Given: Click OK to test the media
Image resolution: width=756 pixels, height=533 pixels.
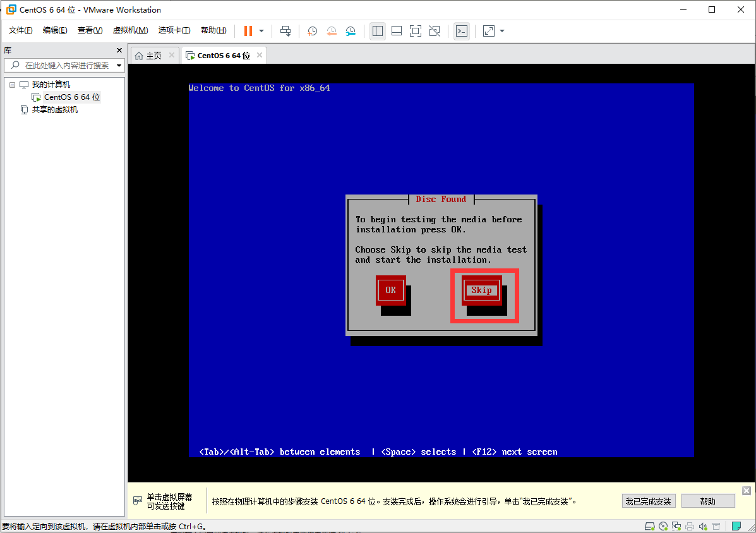Looking at the screenshot, I should coord(390,290).
